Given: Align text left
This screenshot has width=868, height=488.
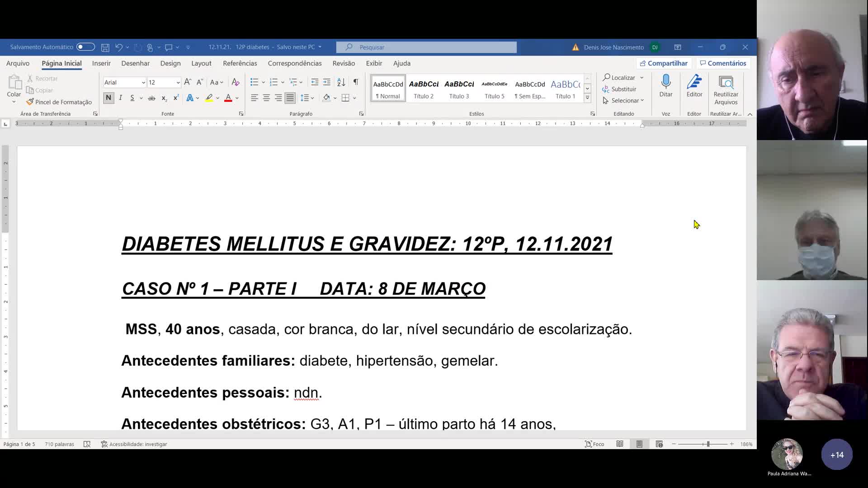Looking at the screenshot, I should [x=255, y=98].
